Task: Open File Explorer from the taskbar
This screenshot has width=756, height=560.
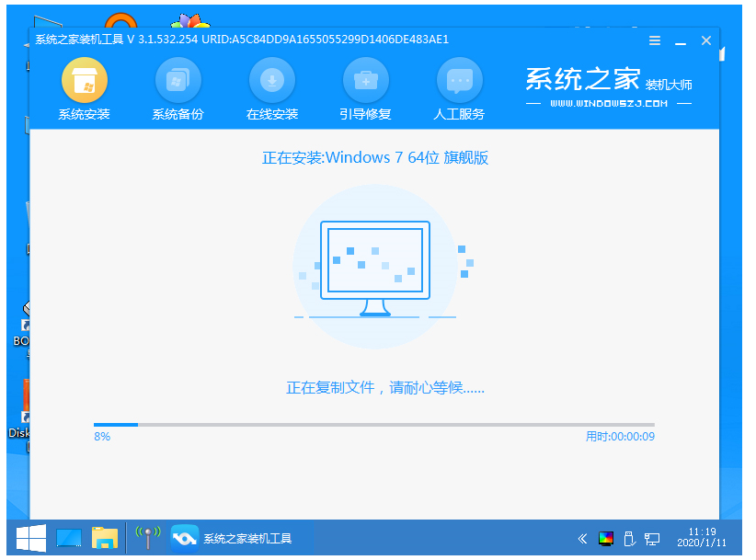Action: click(105, 538)
